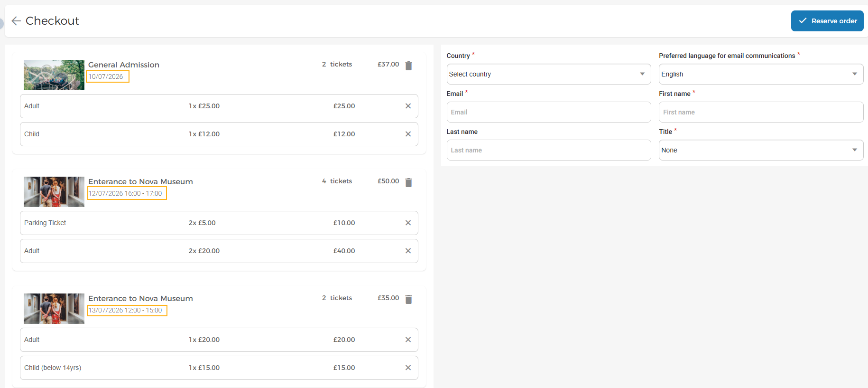This screenshot has height=388, width=868.
Task: Remove the Child (below 14yrs) ticket line
Action: pyautogui.click(x=408, y=368)
